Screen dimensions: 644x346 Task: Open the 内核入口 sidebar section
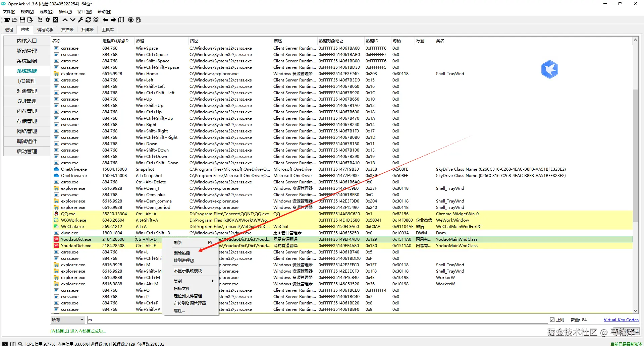27,41
